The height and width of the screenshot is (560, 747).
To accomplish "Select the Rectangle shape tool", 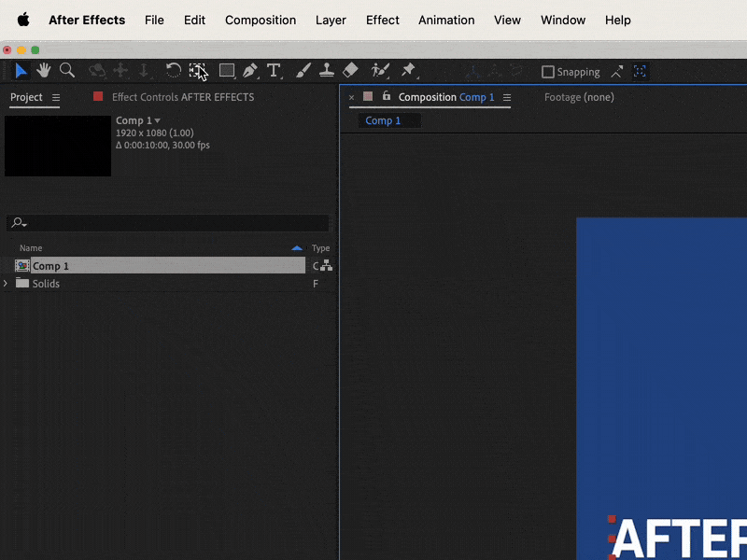I will coord(227,71).
